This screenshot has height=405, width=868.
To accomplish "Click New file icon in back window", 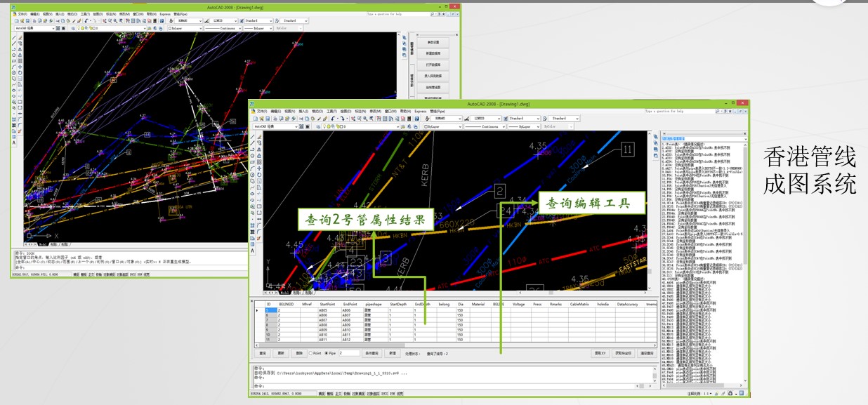I will pyautogui.click(x=16, y=21).
